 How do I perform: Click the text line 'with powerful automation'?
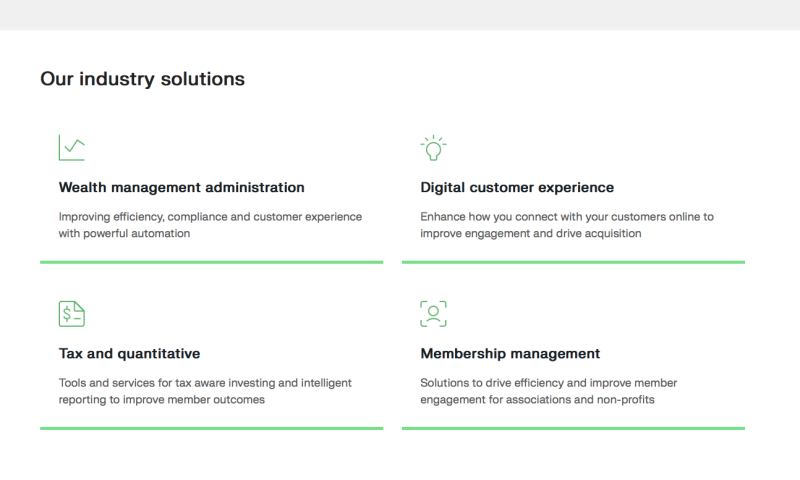(124, 233)
